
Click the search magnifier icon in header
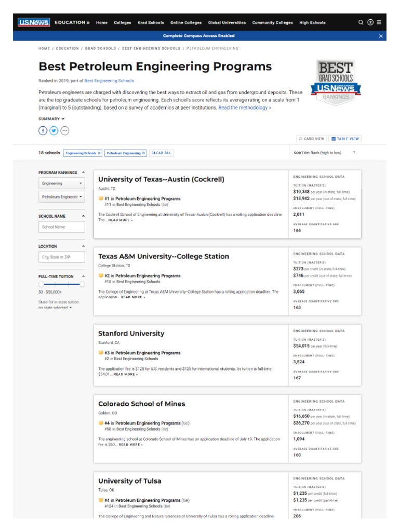click(x=361, y=22)
